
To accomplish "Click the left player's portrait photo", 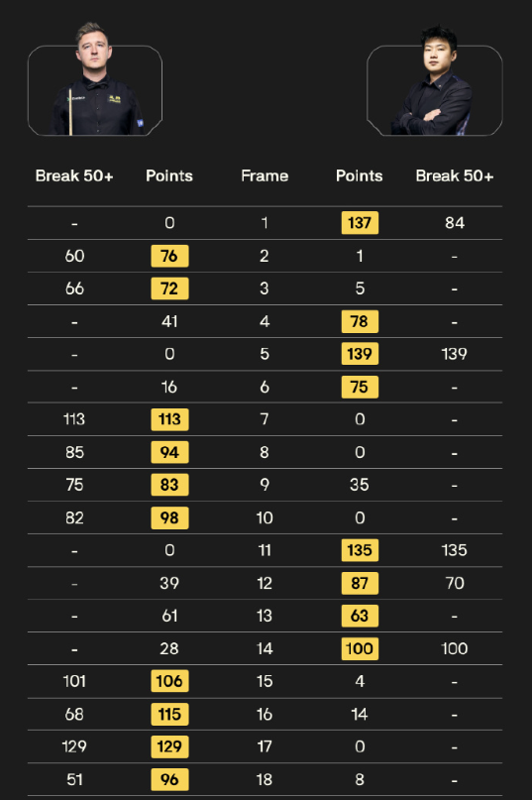I will (x=95, y=79).
